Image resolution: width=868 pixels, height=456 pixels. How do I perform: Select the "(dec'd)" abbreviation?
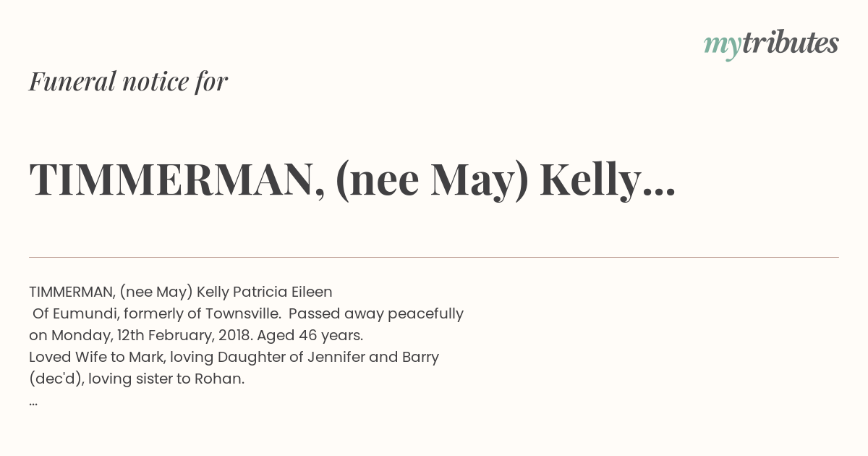(x=56, y=379)
